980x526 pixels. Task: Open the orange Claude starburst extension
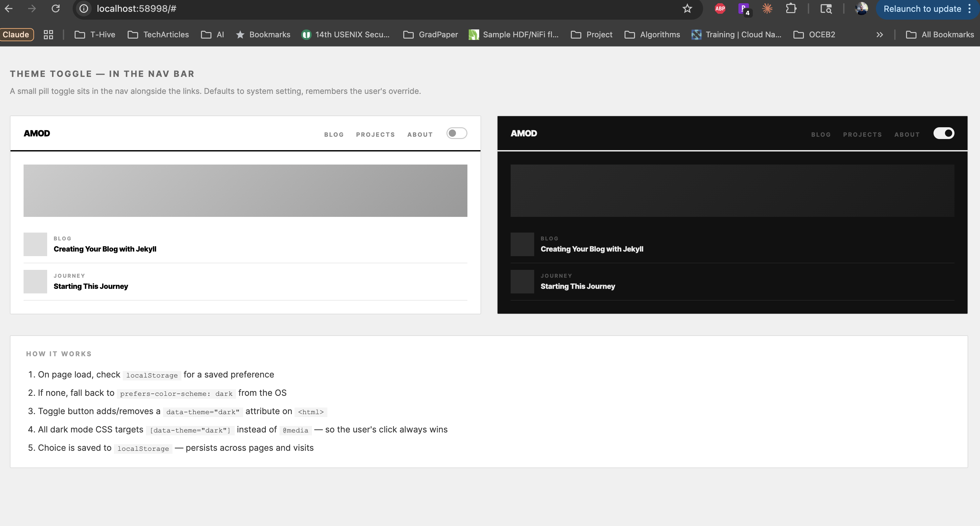767,9
